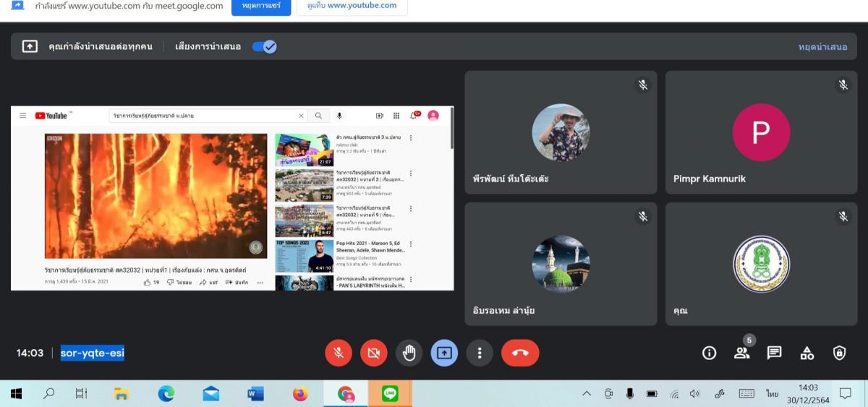Show hidden system tray icons chevron

coord(587,394)
